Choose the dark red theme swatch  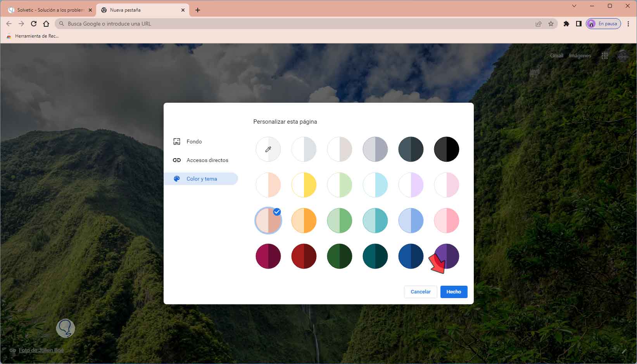(304, 256)
